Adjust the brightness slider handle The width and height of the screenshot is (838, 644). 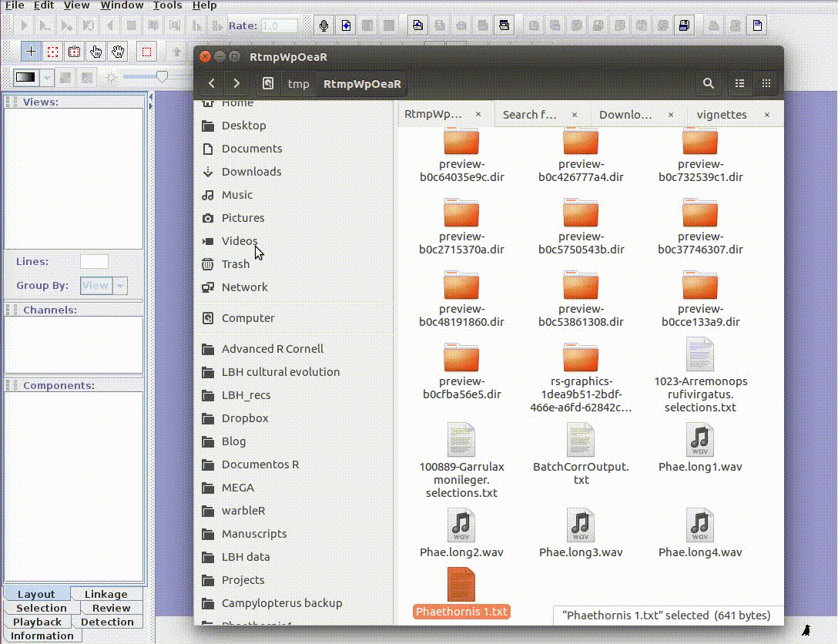click(x=162, y=76)
